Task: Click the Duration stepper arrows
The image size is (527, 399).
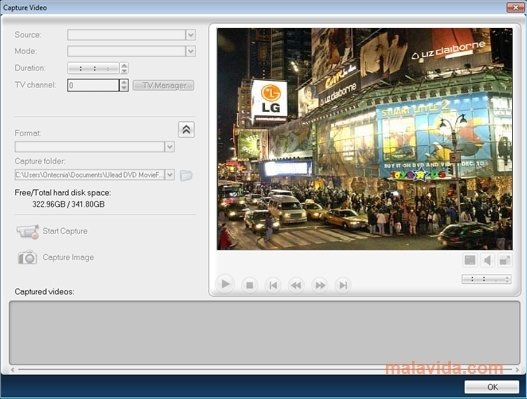Action: (x=124, y=68)
